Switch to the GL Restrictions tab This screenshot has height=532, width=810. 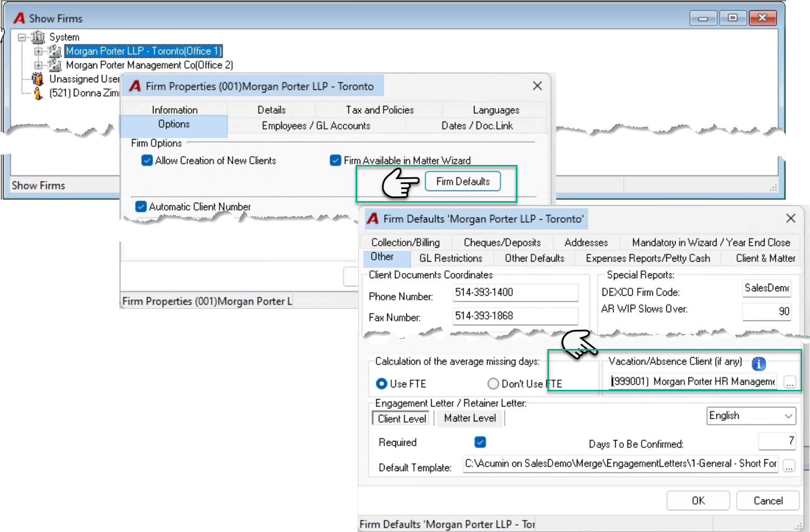[451, 258]
